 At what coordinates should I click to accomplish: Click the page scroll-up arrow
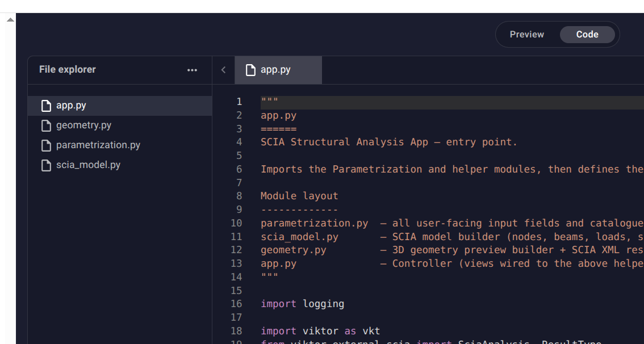click(10, 19)
